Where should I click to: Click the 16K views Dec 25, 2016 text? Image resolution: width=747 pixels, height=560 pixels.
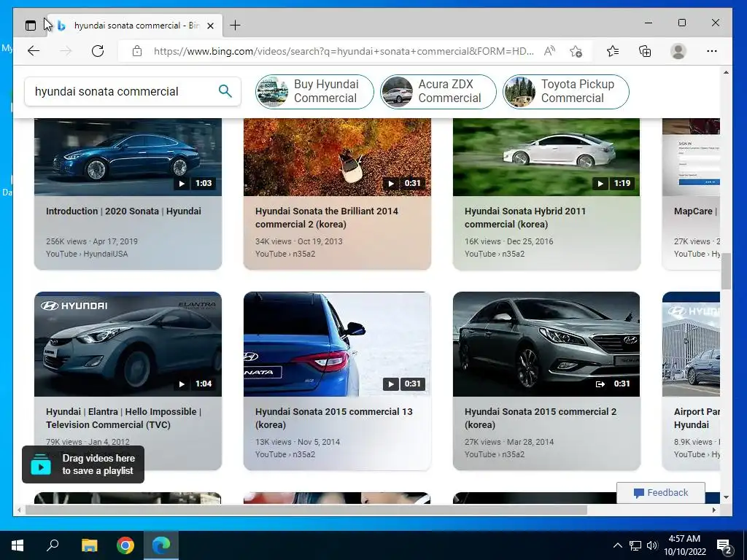508,241
